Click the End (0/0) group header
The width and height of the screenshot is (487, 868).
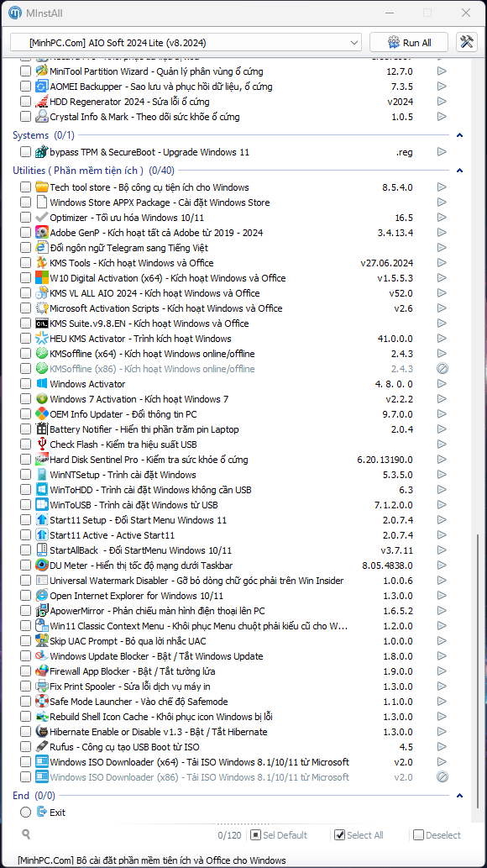click(x=34, y=796)
